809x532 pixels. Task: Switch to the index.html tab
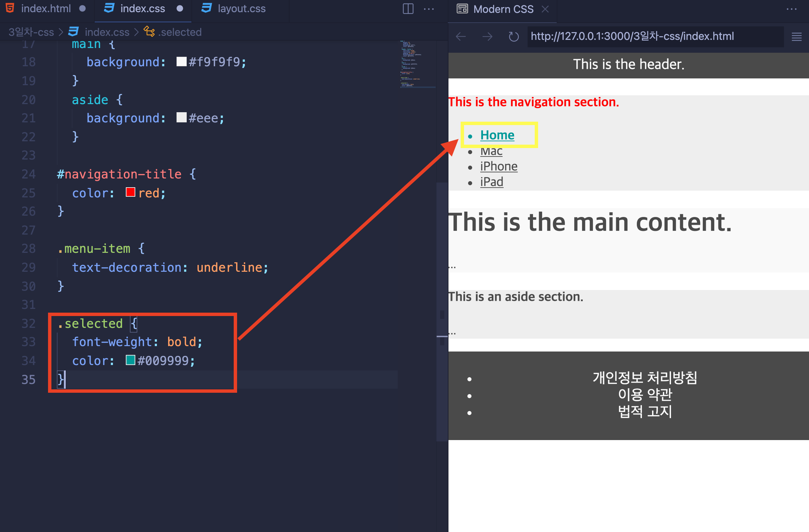point(46,8)
